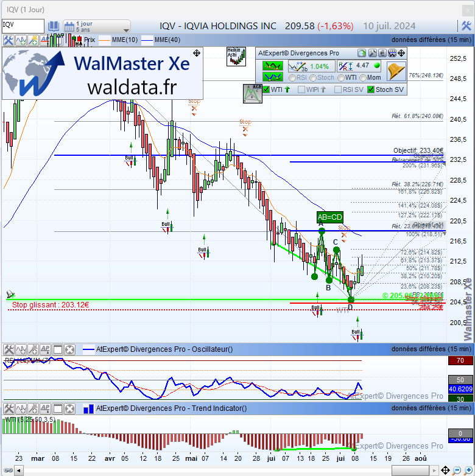
Task: Click the risk/reward 4.47 ratio button
Action: 359,66
